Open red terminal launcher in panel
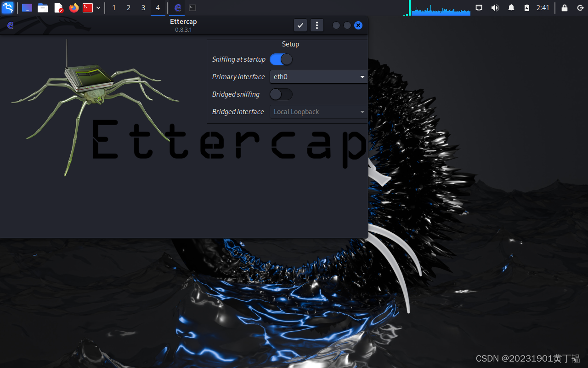The height and width of the screenshot is (368, 588). point(88,8)
